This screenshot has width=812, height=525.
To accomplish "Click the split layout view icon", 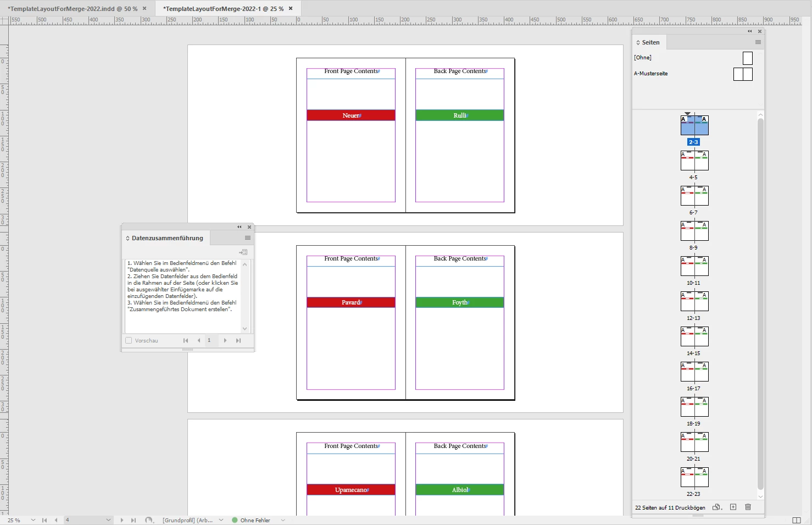I will [797, 520].
